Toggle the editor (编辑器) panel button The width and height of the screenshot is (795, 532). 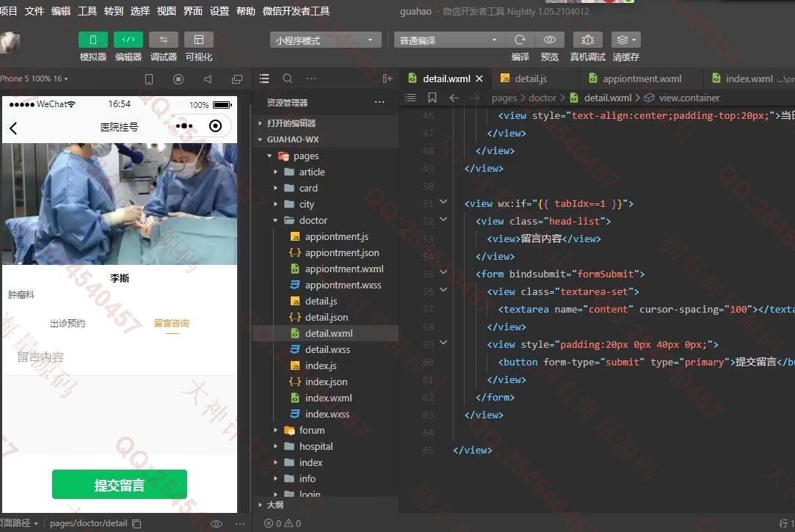(128, 40)
